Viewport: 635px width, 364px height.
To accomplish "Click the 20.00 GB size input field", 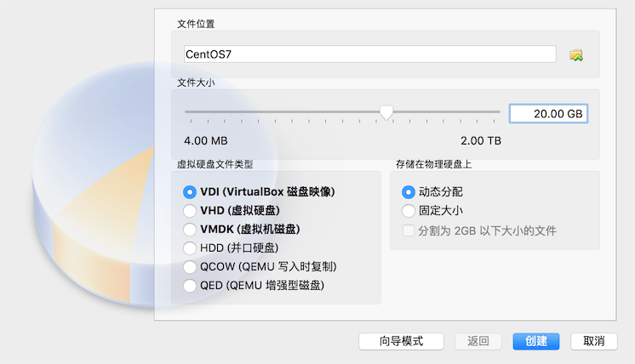I will (x=548, y=114).
